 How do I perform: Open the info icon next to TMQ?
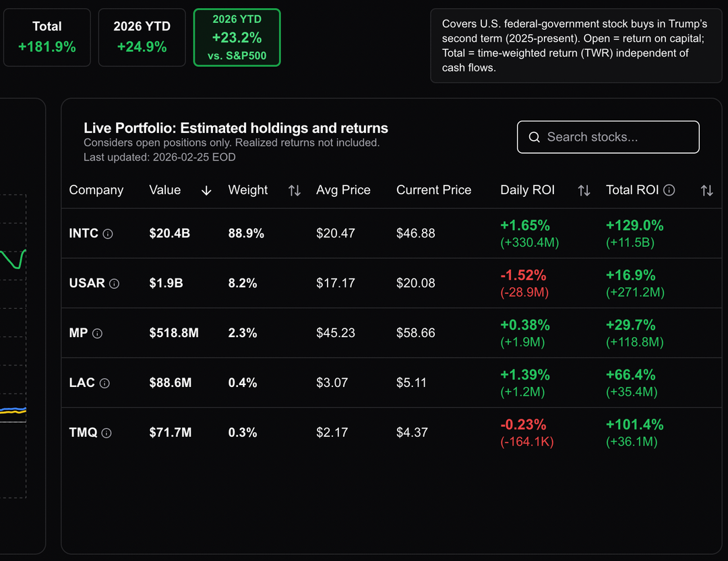tap(107, 434)
